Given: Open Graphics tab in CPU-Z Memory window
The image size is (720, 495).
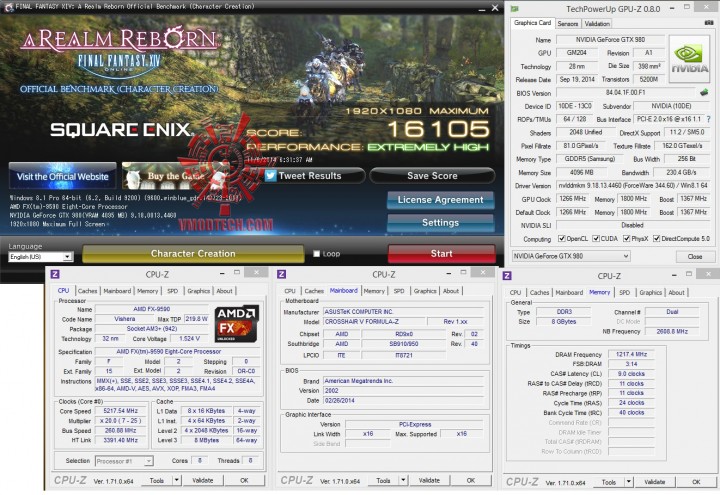Looking at the screenshot, I should (651, 292).
